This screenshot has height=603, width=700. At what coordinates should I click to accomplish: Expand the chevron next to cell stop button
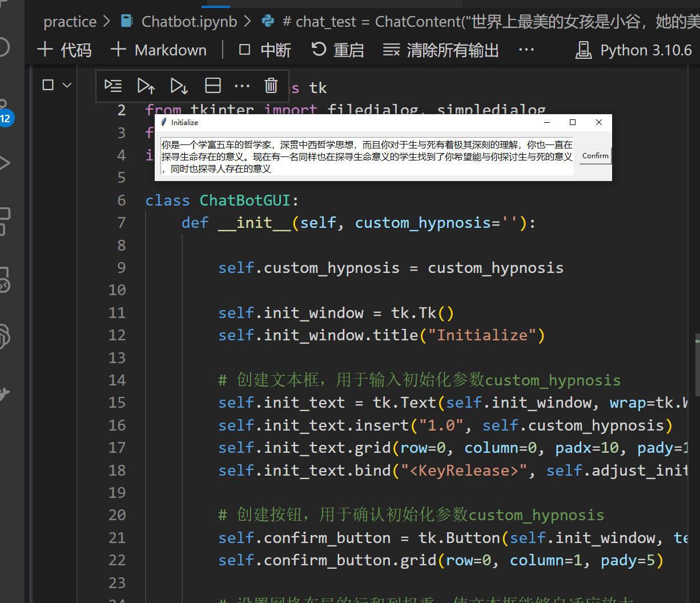pyautogui.click(x=67, y=85)
